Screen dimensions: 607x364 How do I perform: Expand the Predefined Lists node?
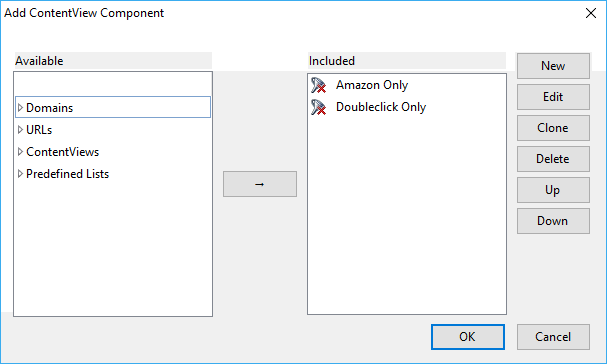coord(21,173)
